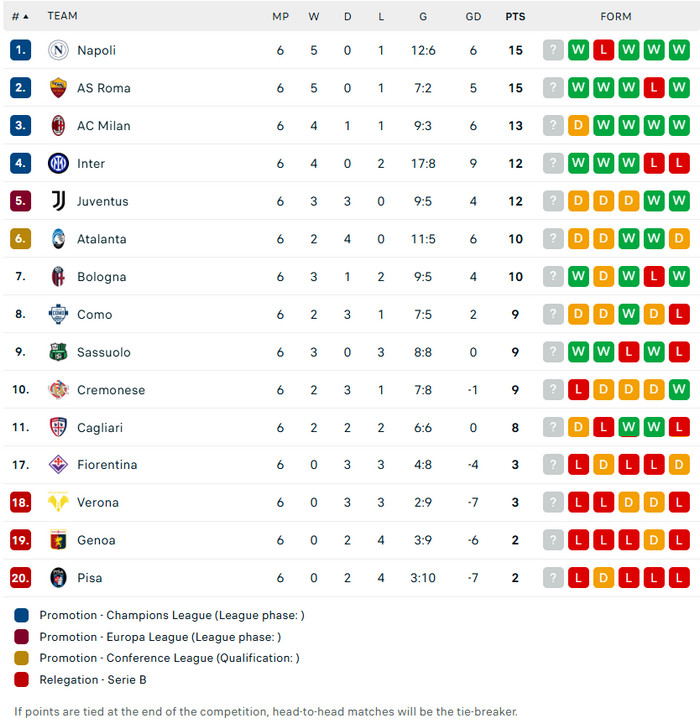Click the Fiorentina club logo
The width and height of the screenshot is (700, 724).
click(58, 465)
